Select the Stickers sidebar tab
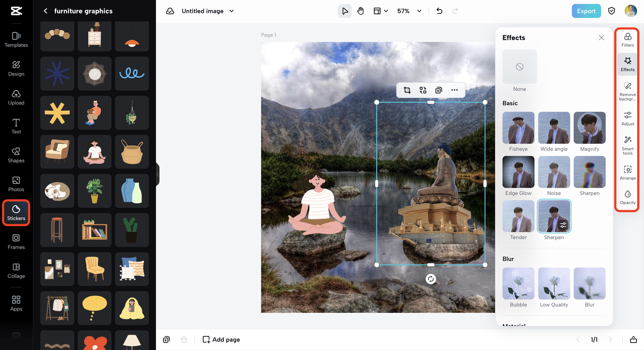This screenshot has height=350, width=644. [16, 213]
